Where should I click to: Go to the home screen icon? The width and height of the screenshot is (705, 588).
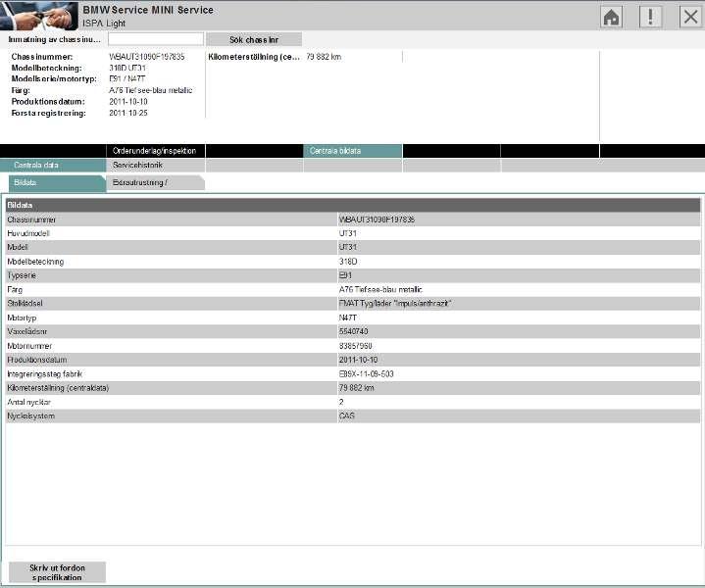click(x=611, y=17)
